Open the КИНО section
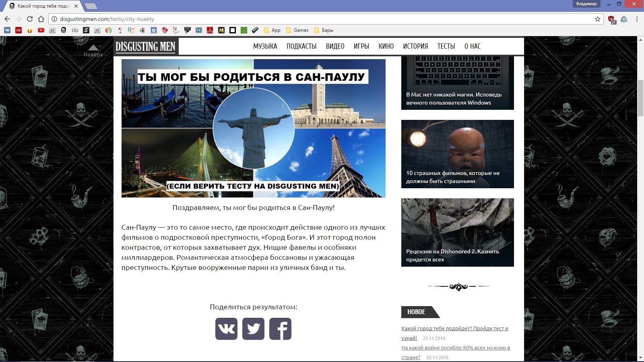The image size is (644, 362). click(386, 46)
